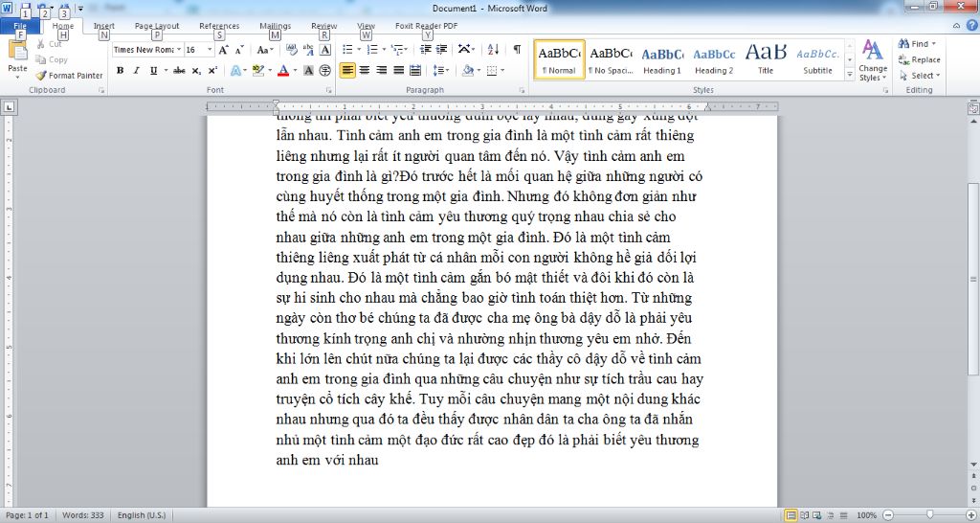Insert enclosed characters
This screenshot has width=980, height=523.
point(325,71)
